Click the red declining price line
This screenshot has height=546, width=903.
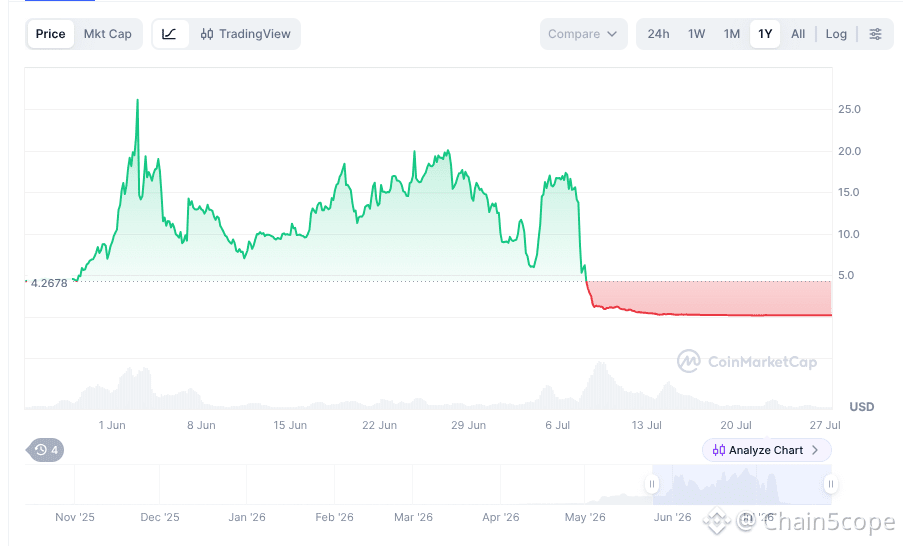[708, 314]
